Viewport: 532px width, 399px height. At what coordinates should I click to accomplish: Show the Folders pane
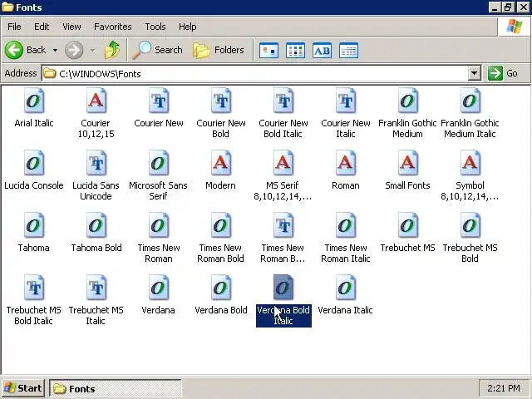click(x=219, y=50)
